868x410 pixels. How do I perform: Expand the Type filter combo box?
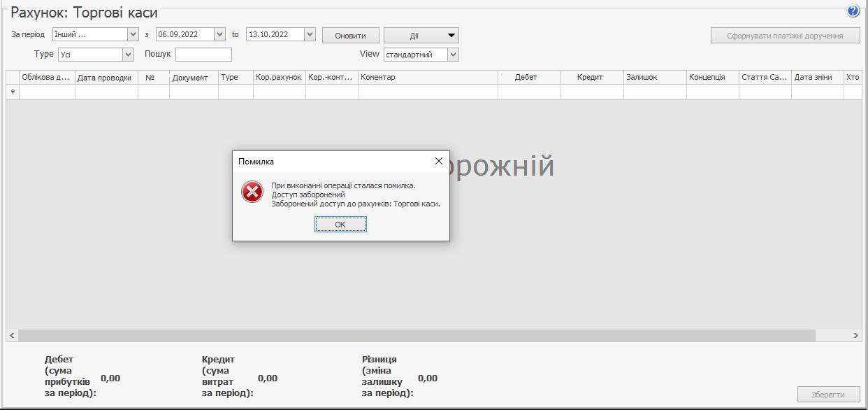(x=128, y=55)
